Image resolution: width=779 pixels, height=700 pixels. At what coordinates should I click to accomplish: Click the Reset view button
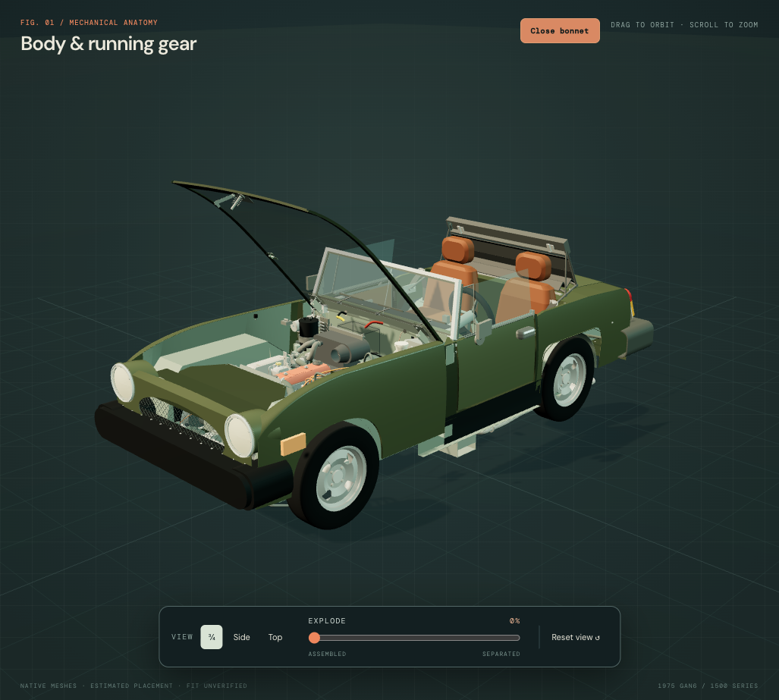(x=575, y=637)
